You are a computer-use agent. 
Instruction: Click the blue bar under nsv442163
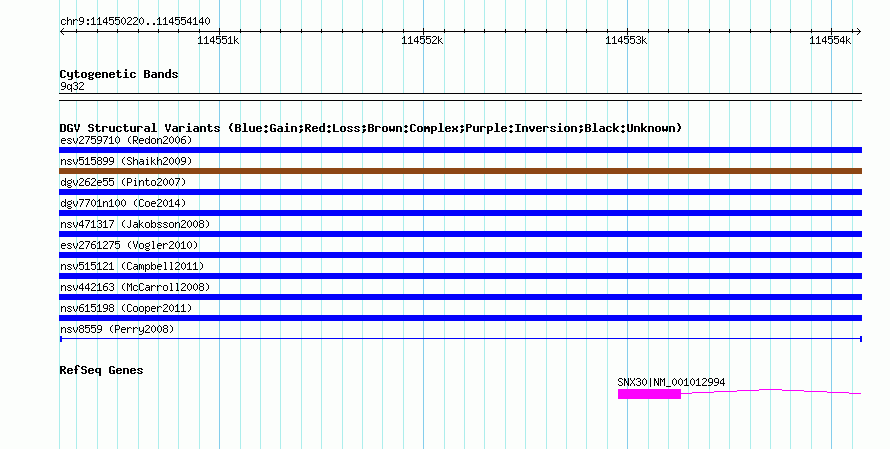460,297
